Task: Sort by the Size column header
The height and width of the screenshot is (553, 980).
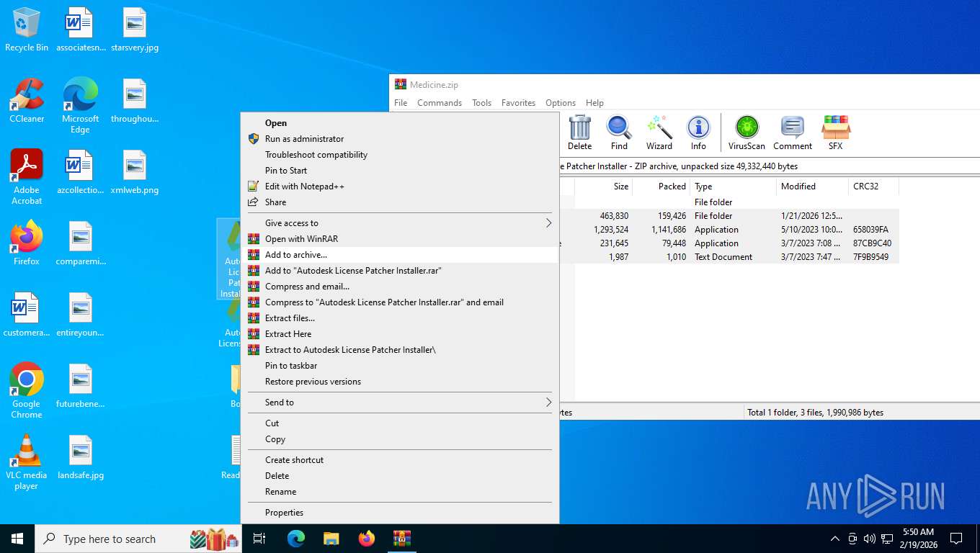Action: coord(603,186)
